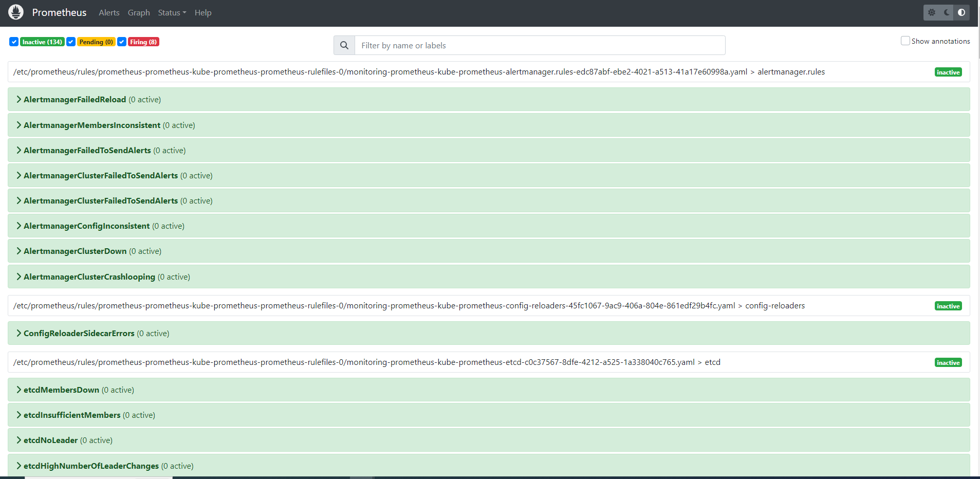This screenshot has height=479, width=980.
Task: Click the etcd group file path
Action: coord(367,362)
